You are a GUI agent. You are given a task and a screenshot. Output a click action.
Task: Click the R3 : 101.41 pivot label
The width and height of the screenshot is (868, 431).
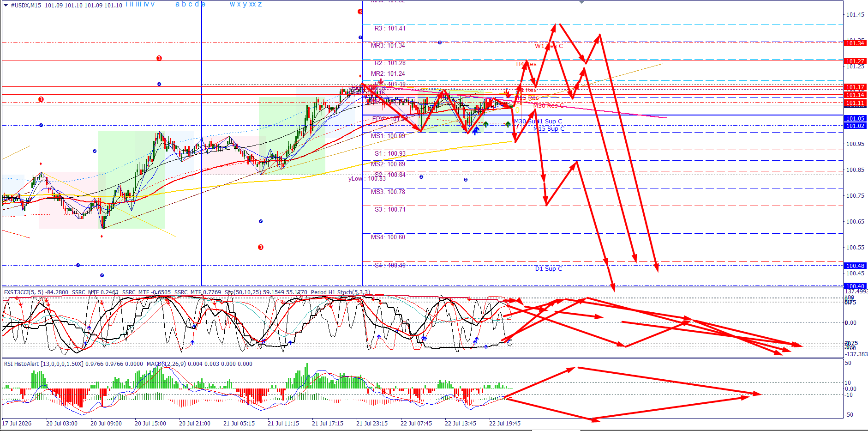point(390,28)
